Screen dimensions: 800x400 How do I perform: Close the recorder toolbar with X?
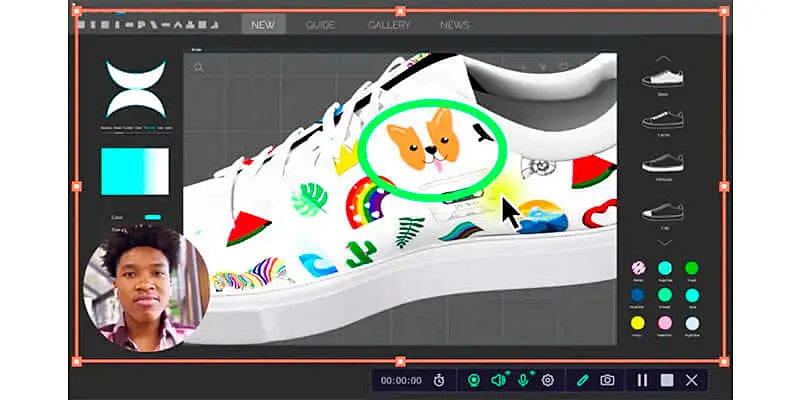tap(691, 380)
